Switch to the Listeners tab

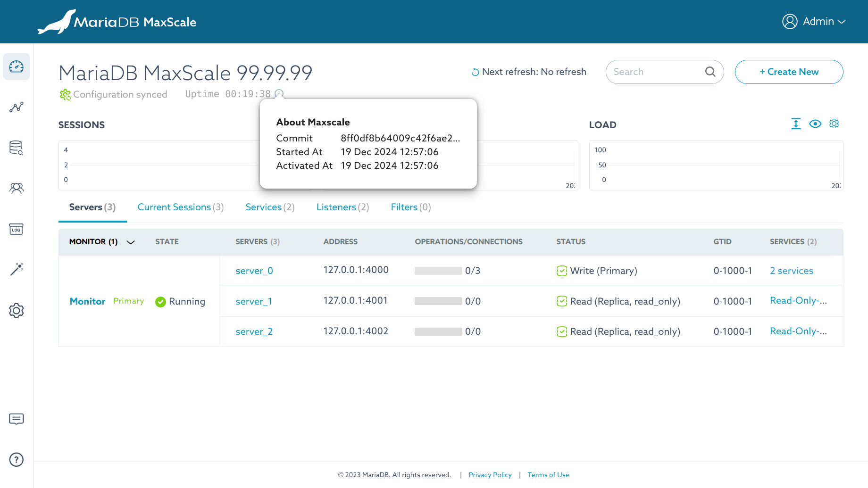coord(342,207)
